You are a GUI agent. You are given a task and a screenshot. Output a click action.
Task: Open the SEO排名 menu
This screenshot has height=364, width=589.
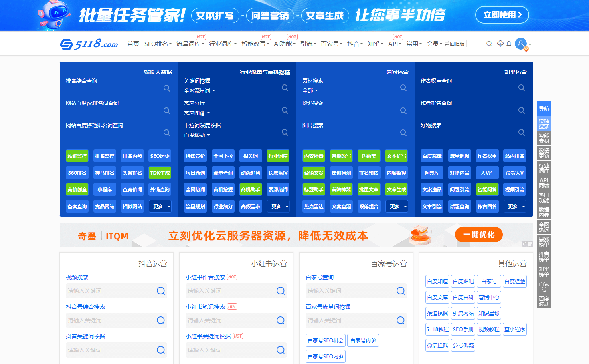(x=156, y=44)
